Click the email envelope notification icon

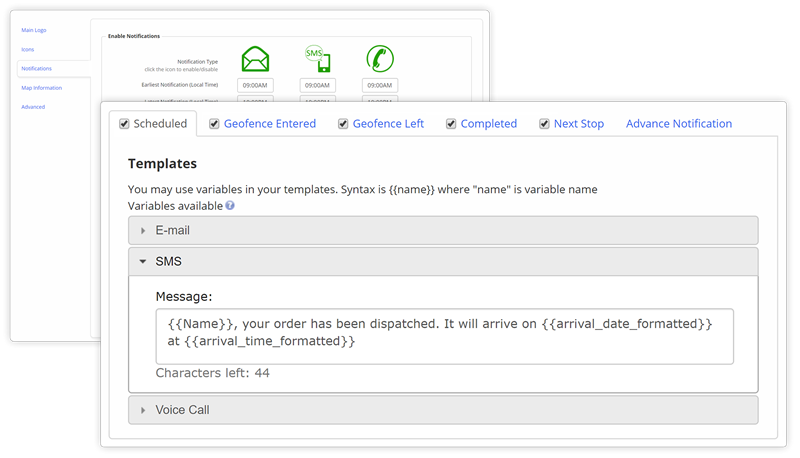[x=255, y=58]
